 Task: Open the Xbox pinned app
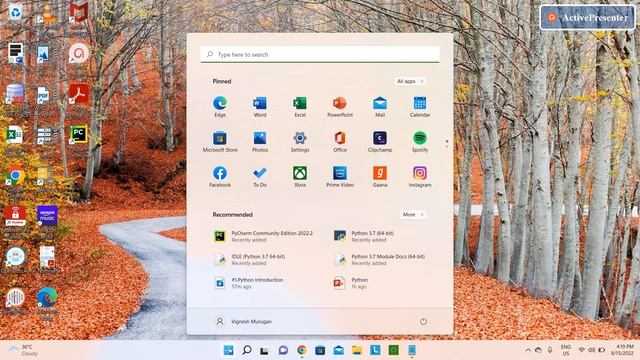pos(300,177)
